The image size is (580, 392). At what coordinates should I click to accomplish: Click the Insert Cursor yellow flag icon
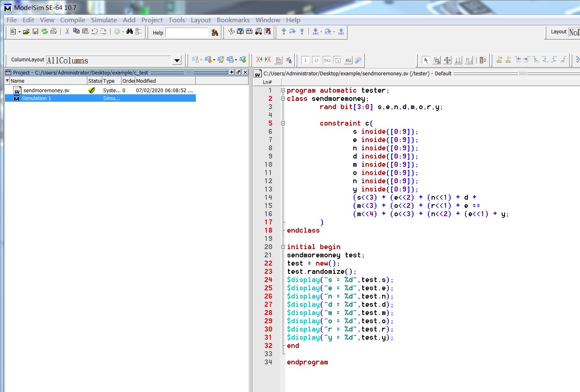499,60
